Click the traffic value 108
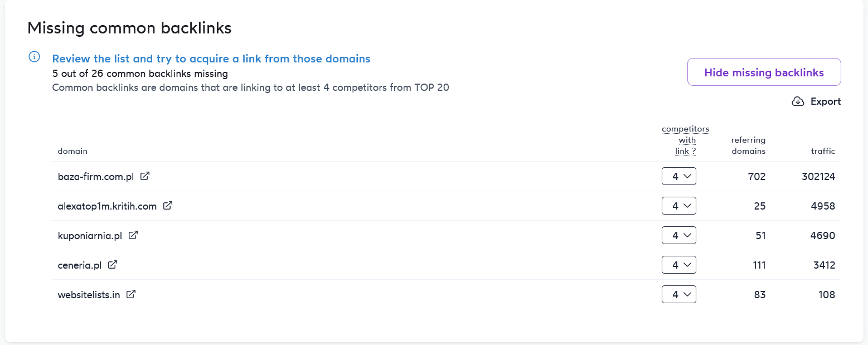The width and height of the screenshot is (868, 345). pos(826,295)
